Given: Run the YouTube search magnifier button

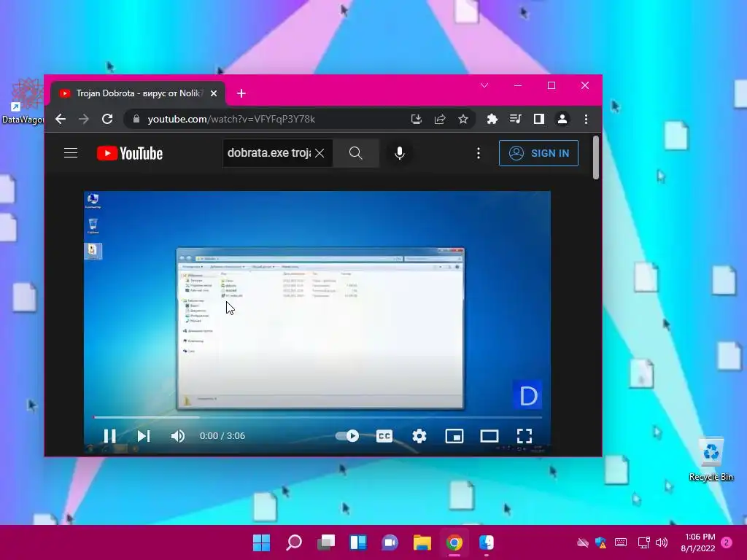Looking at the screenshot, I should coord(356,153).
